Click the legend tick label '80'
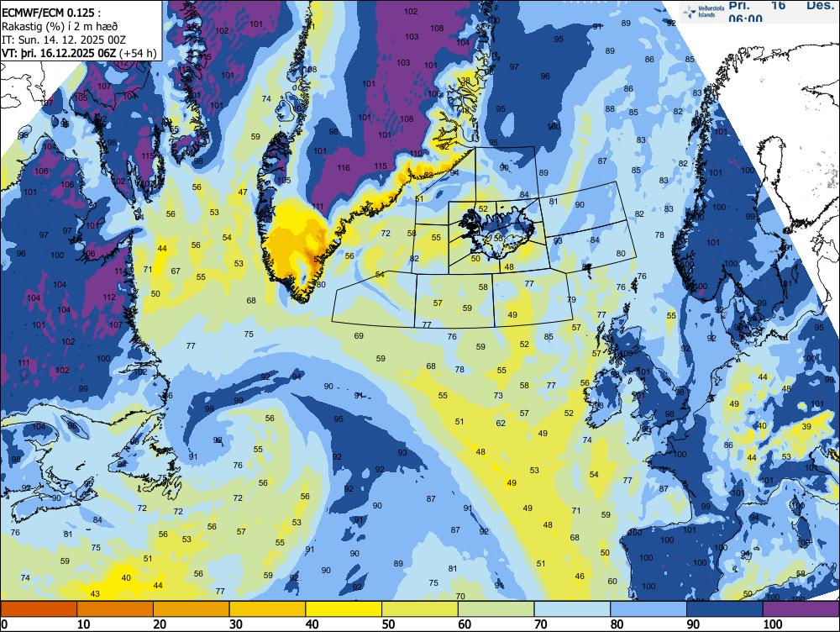This screenshot has height=632, width=840. [x=616, y=624]
